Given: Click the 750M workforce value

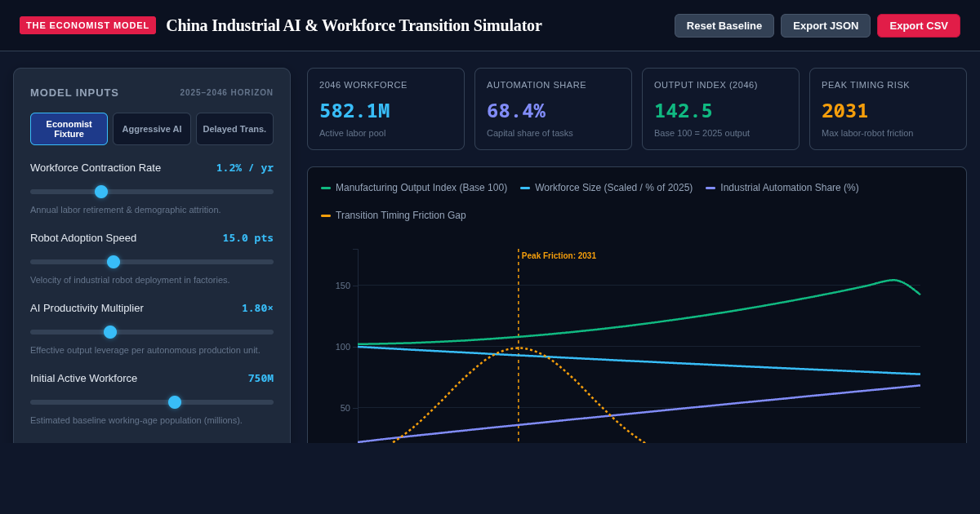Looking at the screenshot, I should [x=261, y=379].
